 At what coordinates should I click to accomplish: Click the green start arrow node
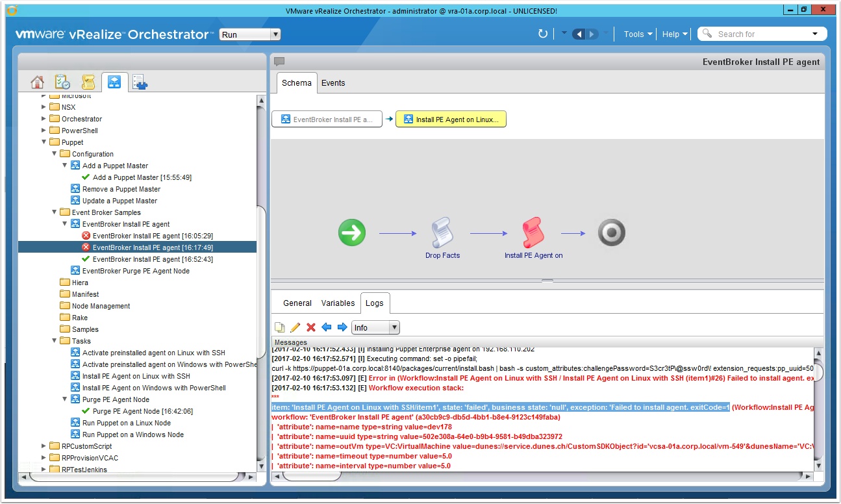352,233
